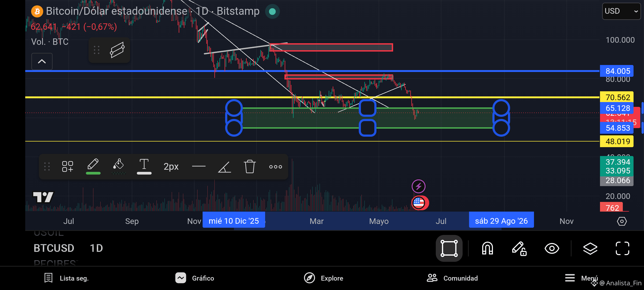
Task: Open the BTCUSD symbol search
Action: [54, 248]
